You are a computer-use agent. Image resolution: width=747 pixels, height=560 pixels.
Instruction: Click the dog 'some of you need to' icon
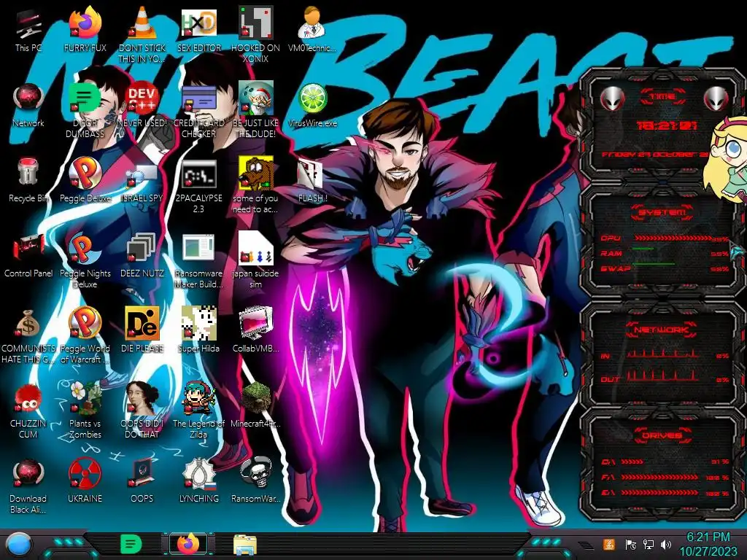(x=255, y=184)
